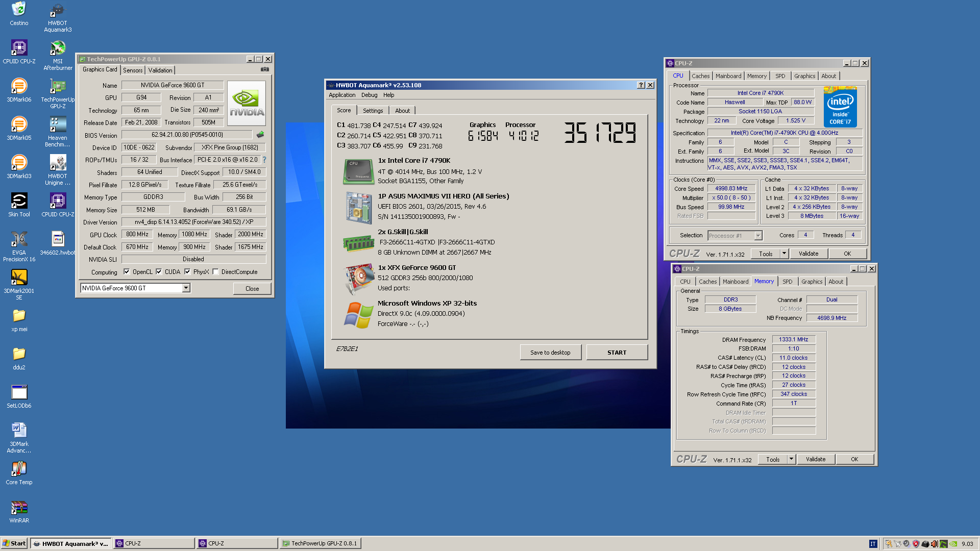
Task: Click the Aquamark title bar help question button
Action: 641,85
